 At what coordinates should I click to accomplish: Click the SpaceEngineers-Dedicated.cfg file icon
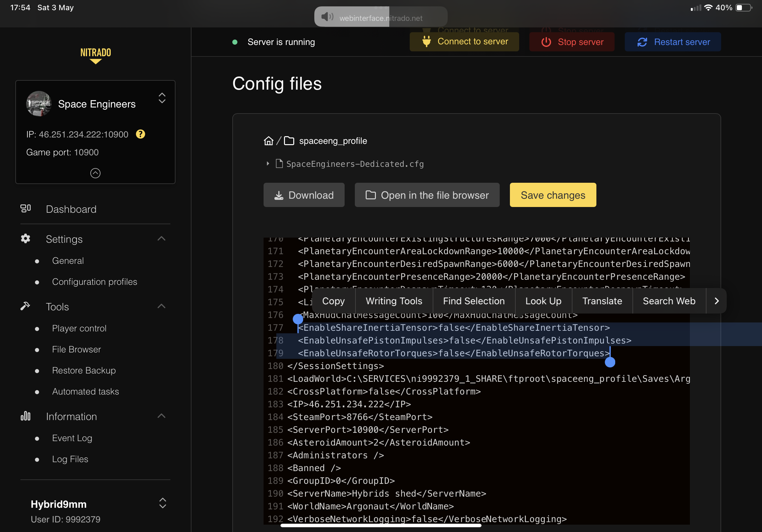(x=279, y=164)
